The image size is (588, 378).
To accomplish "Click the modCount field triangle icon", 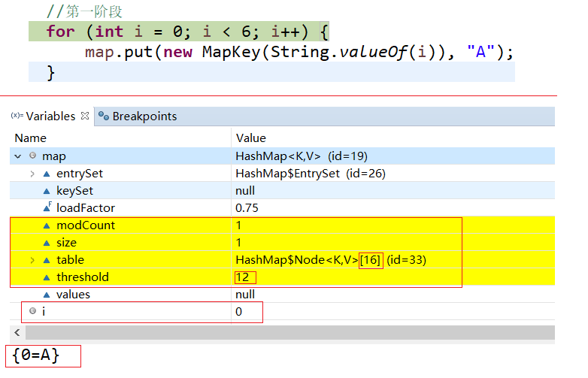I will [x=47, y=225].
